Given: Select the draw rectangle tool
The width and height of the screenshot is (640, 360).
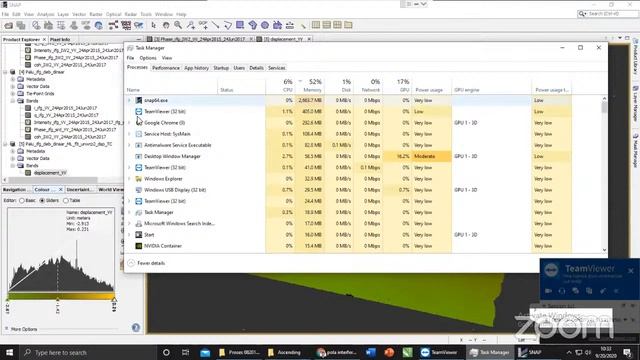Looking at the screenshot, I should click(x=240, y=25).
